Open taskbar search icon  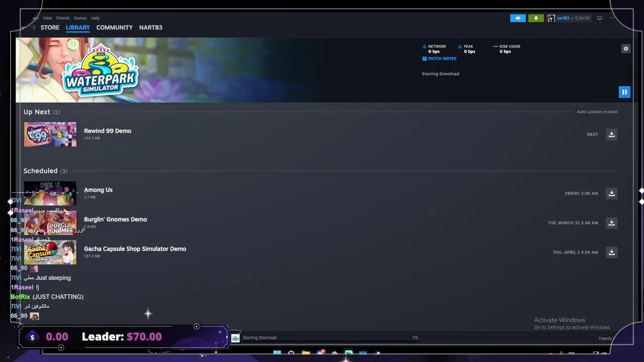291,353
